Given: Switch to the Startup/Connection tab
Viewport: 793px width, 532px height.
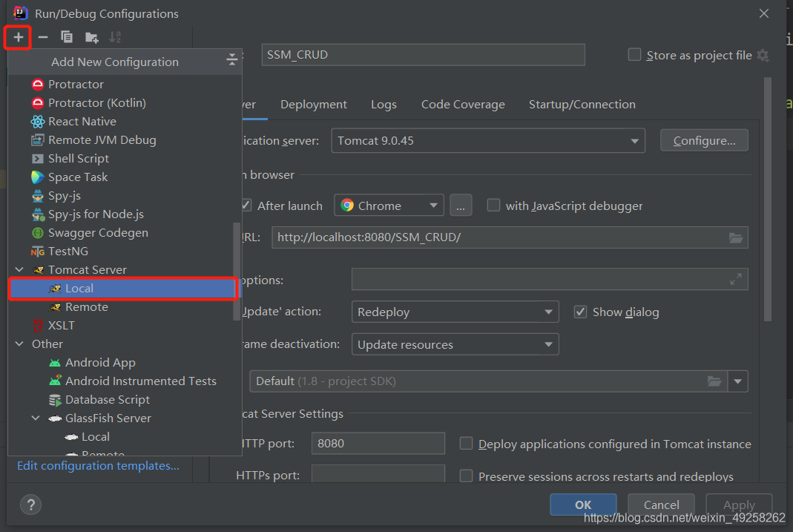Looking at the screenshot, I should [582, 105].
